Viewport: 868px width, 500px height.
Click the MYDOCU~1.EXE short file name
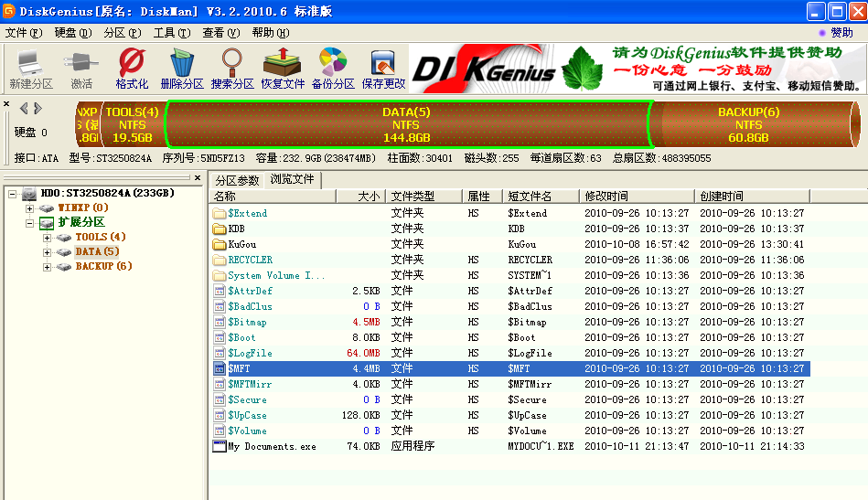pyautogui.click(x=541, y=446)
